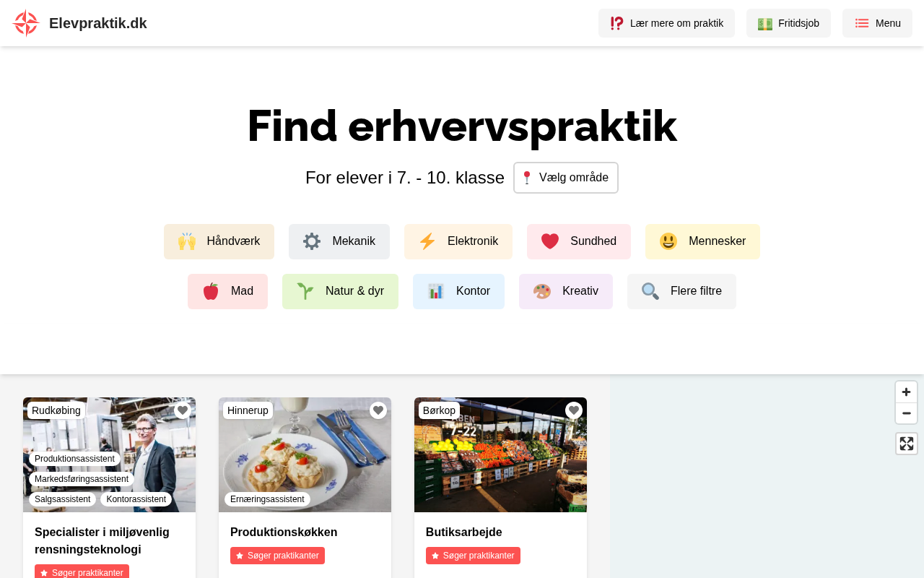Open Lær mere om praktik
The image size is (924, 578).
tap(666, 23)
